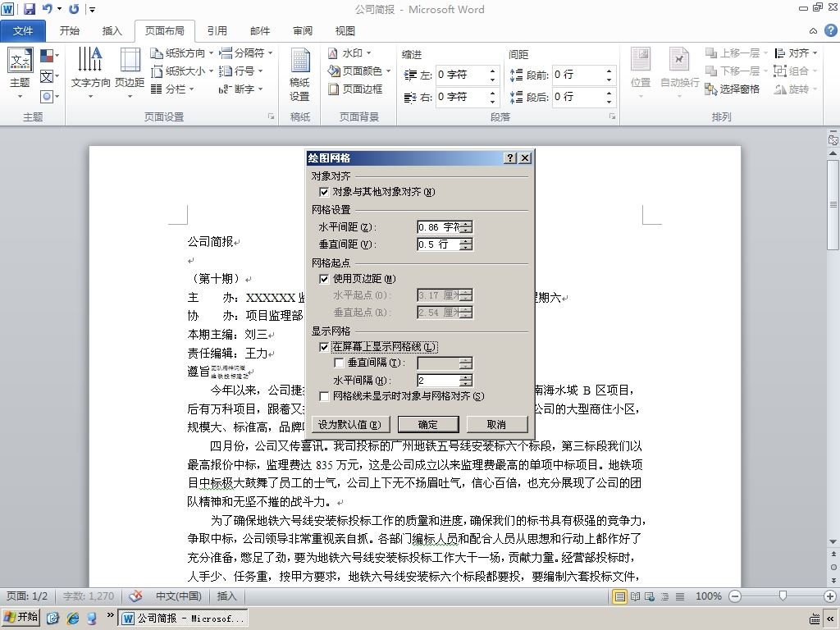The height and width of the screenshot is (630, 840).
Task: Collapse the ribbon with caret icon
Action: point(813,31)
